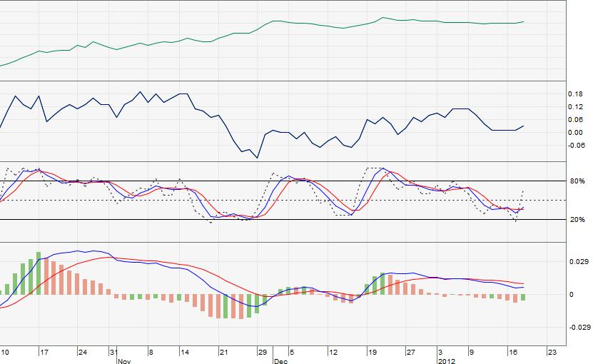Click the Dec month label

click(x=280, y=361)
